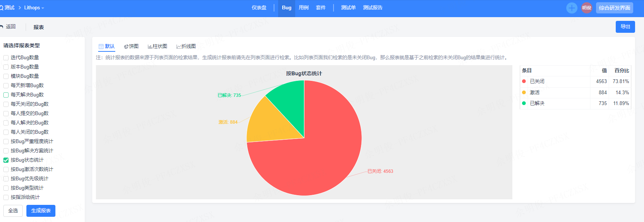The width and height of the screenshot is (644, 222).
Task: Click the 激活: 884 chart label
Action: point(228,122)
